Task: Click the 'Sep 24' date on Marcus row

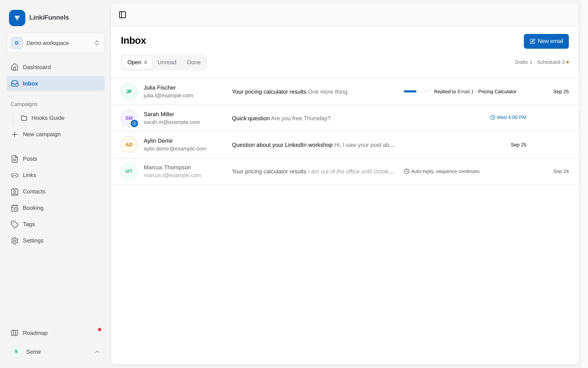Action: (x=561, y=171)
